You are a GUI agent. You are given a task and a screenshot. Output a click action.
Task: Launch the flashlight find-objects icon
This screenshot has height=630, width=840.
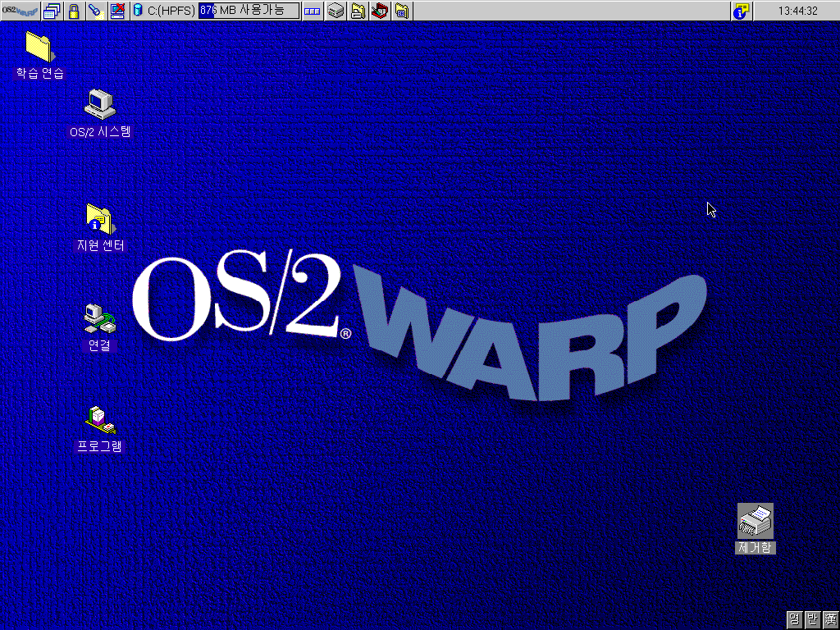[x=96, y=11]
